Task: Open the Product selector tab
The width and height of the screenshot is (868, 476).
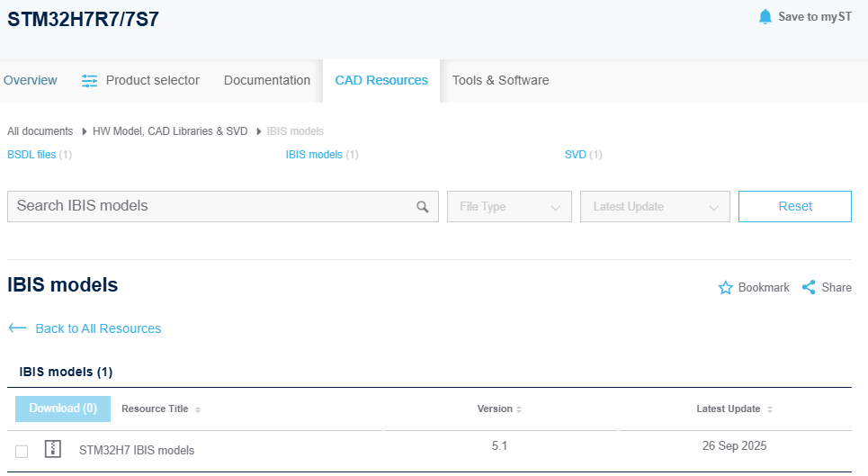Action: pyautogui.click(x=140, y=80)
